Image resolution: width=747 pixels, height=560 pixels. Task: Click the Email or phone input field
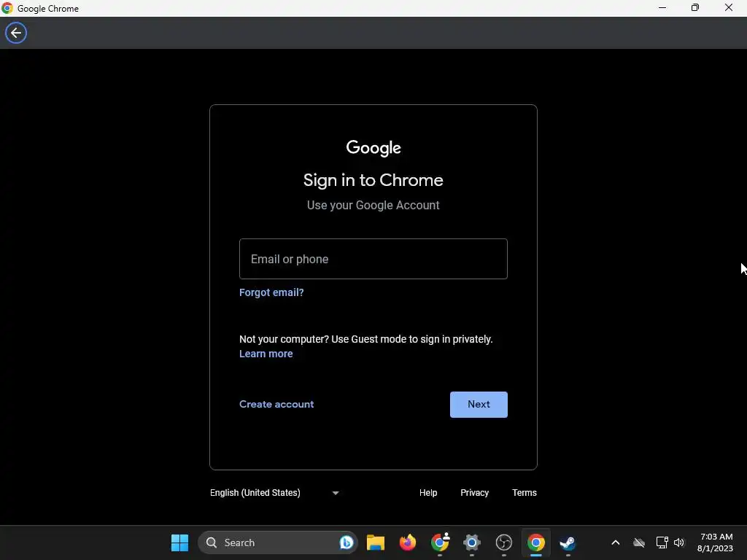tap(373, 259)
